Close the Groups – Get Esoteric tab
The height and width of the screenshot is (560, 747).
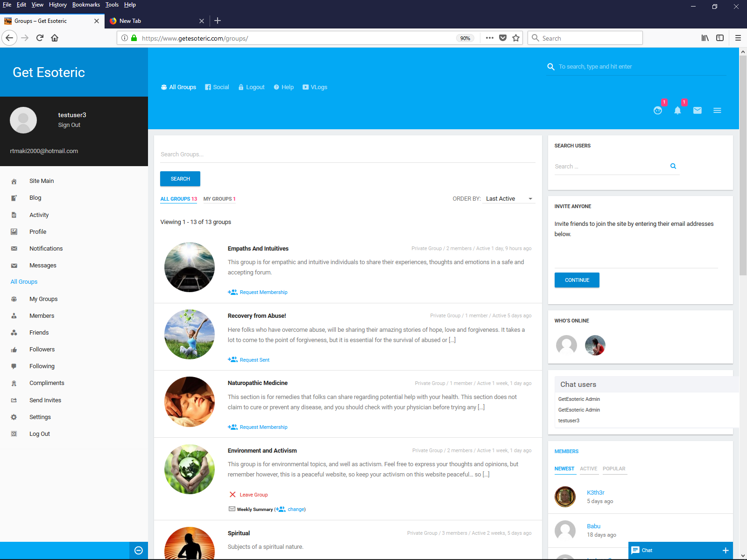coord(97,21)
